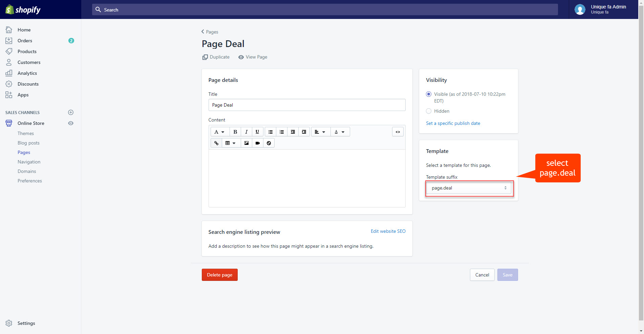Select the Visible radio option
This screenshot has height=334, width=644.
[429, 94]
